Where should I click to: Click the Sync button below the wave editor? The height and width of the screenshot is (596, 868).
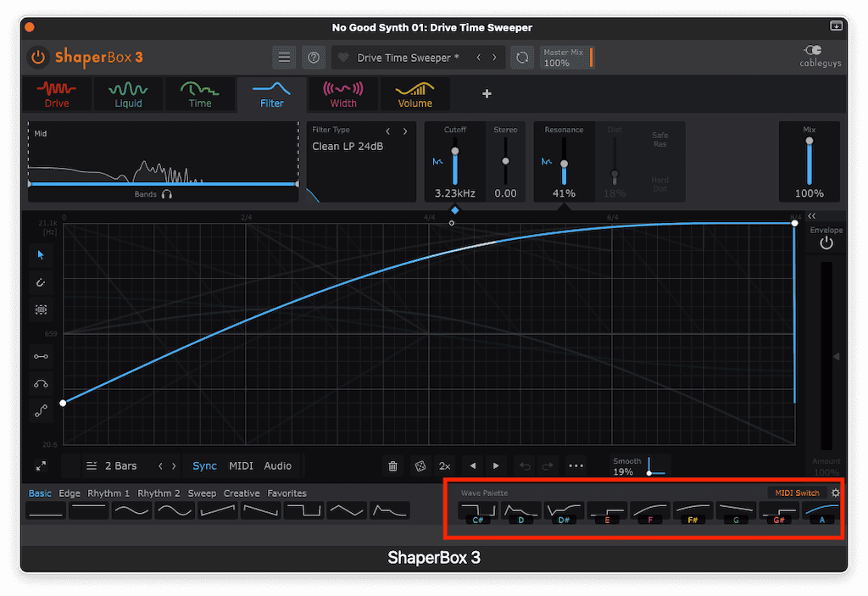pos(204,465)
